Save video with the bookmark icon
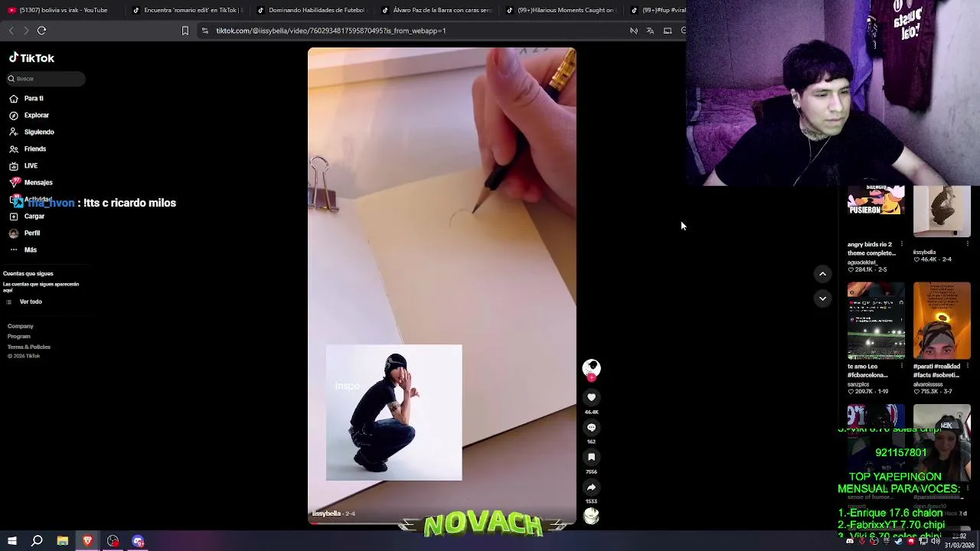 591,457
